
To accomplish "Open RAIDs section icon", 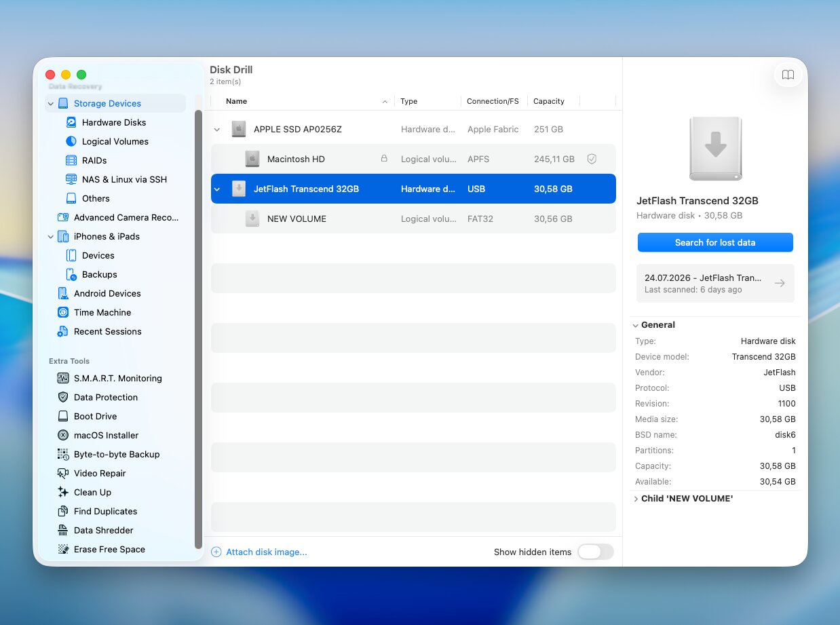I will 71,160.
